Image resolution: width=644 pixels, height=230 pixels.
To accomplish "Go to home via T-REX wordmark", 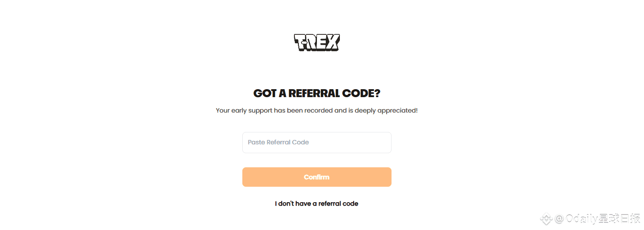I will 316,42.
